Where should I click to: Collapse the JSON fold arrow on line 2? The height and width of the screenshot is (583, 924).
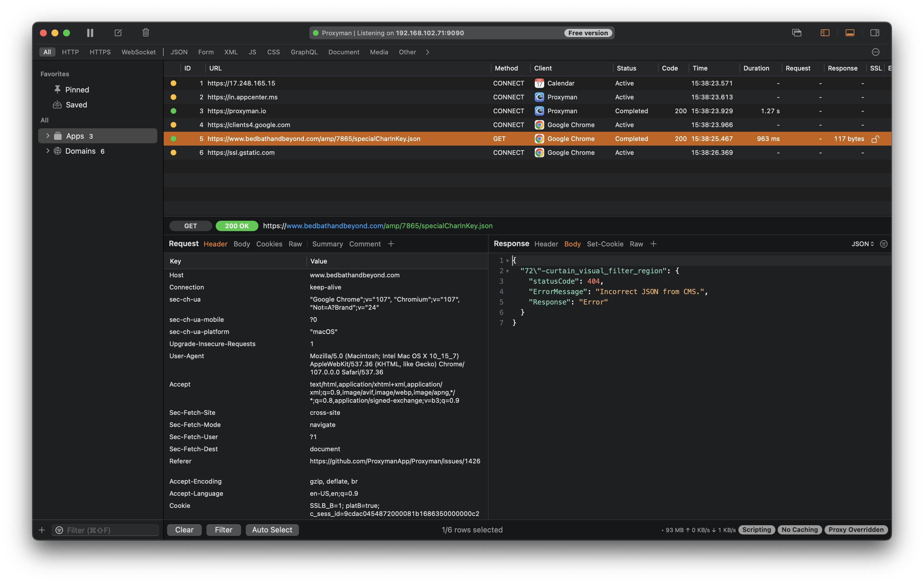[x=507, y=271]
